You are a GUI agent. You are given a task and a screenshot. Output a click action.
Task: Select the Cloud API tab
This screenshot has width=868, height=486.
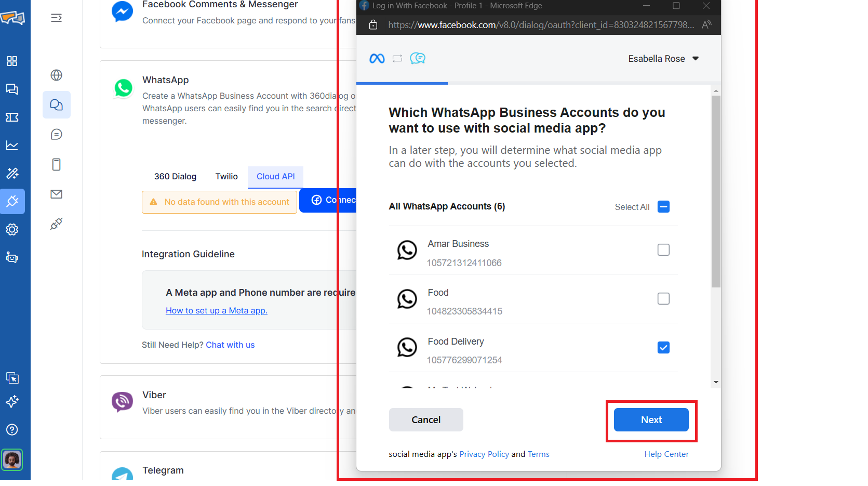(275, 177)
